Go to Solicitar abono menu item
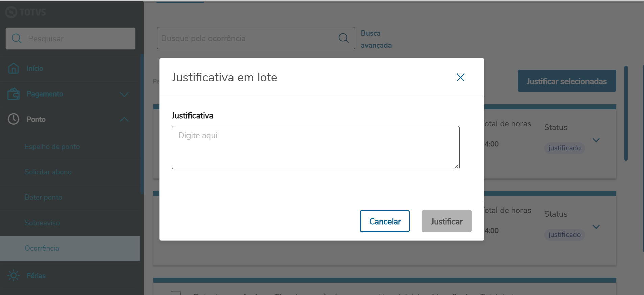 [x=48, y=172]
